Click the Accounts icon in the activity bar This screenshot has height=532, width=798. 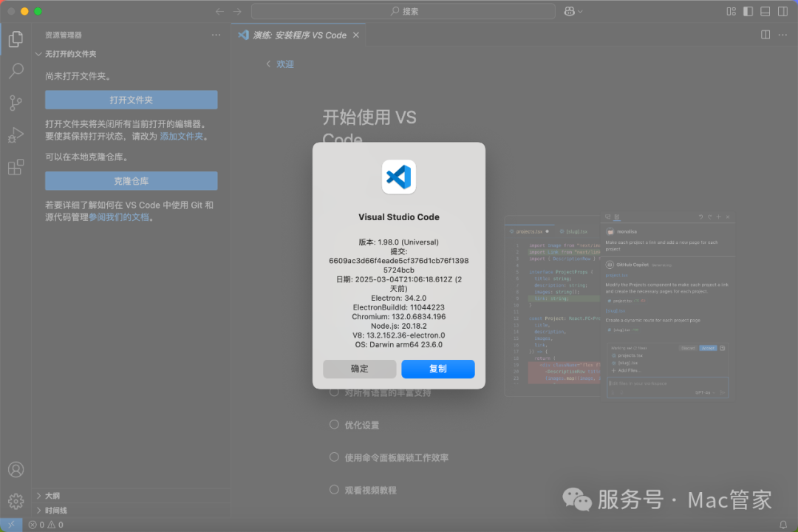[16, 468]
